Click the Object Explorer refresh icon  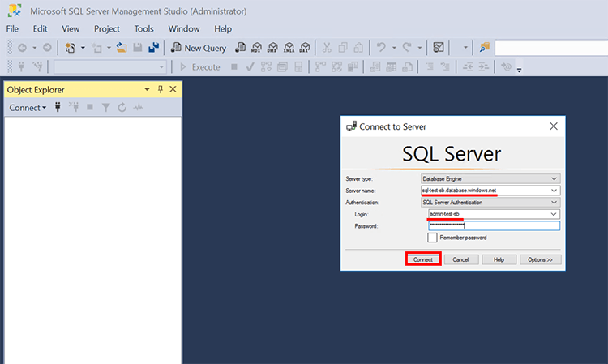pyautogui.click(x=122, y=107)
